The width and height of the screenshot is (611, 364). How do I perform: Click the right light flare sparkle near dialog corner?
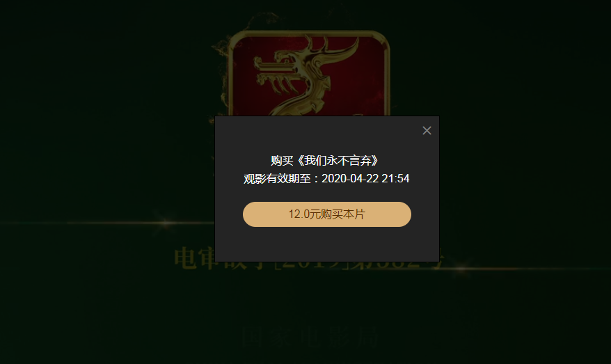(461, 268)
